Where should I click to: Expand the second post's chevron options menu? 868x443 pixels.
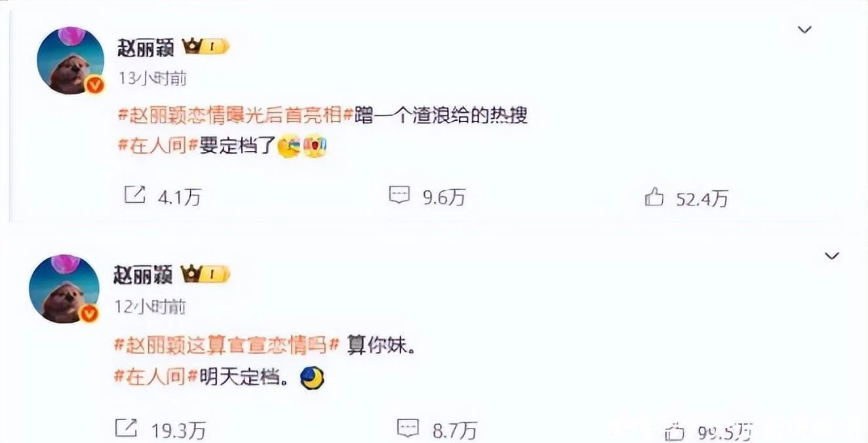pyautogui.click(x=831, y=256)
